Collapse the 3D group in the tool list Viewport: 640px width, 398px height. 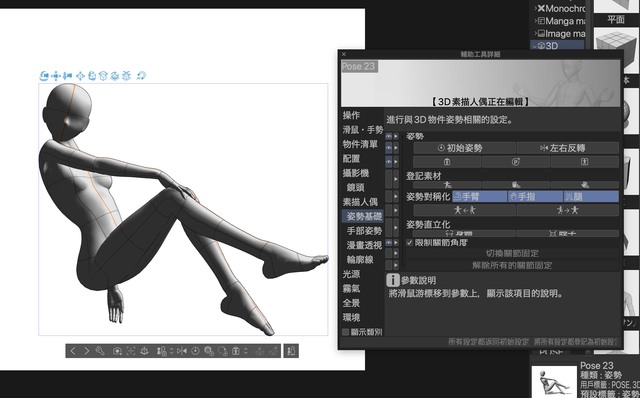[x=536, y=45]
